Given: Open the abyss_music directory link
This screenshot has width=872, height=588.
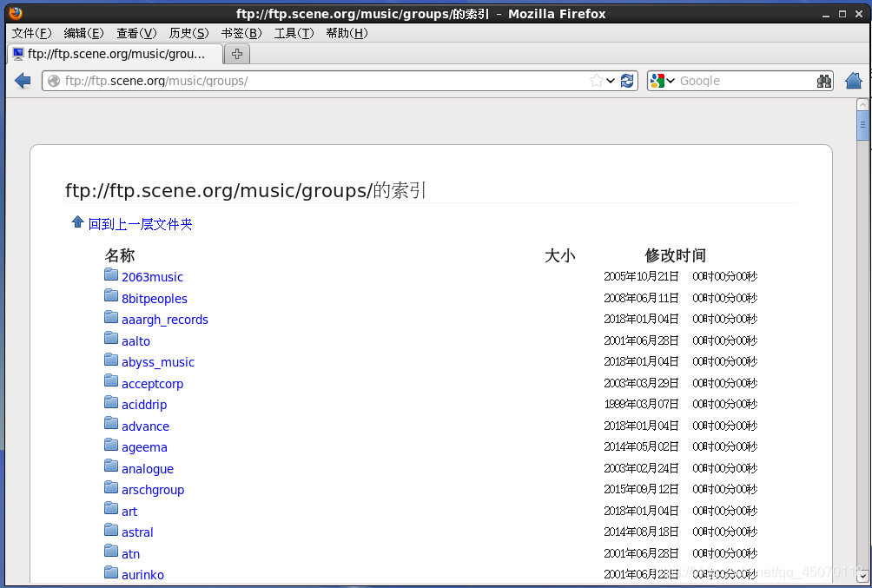Looking at the screenshot, I should 158,362.
